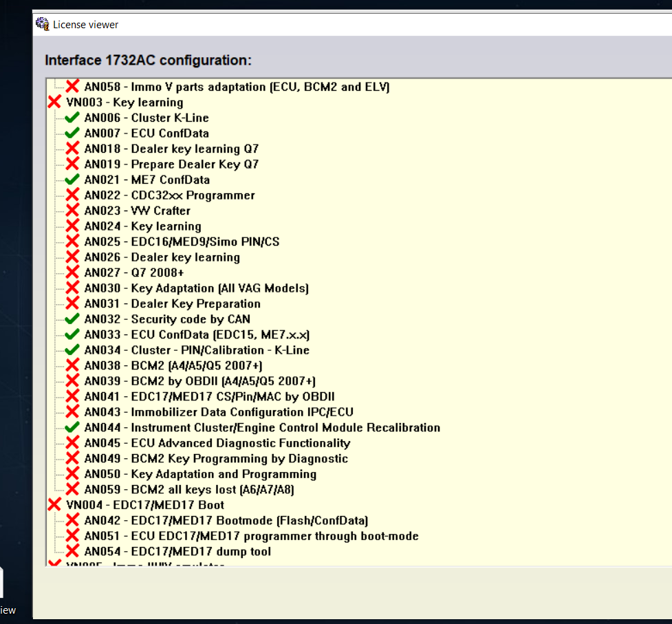672x624 pixels.
Task: Select AN058 Immo V parts adaptation row
Action: [237, 87]
